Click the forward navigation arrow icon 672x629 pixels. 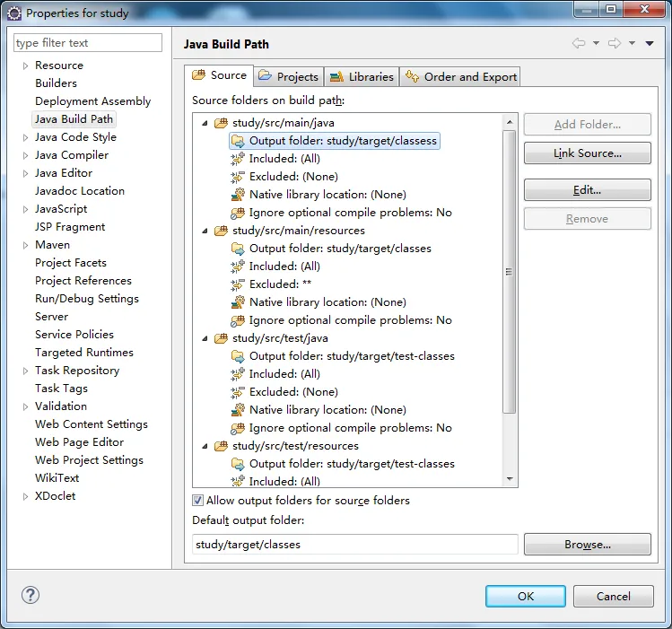coord(615,43)
